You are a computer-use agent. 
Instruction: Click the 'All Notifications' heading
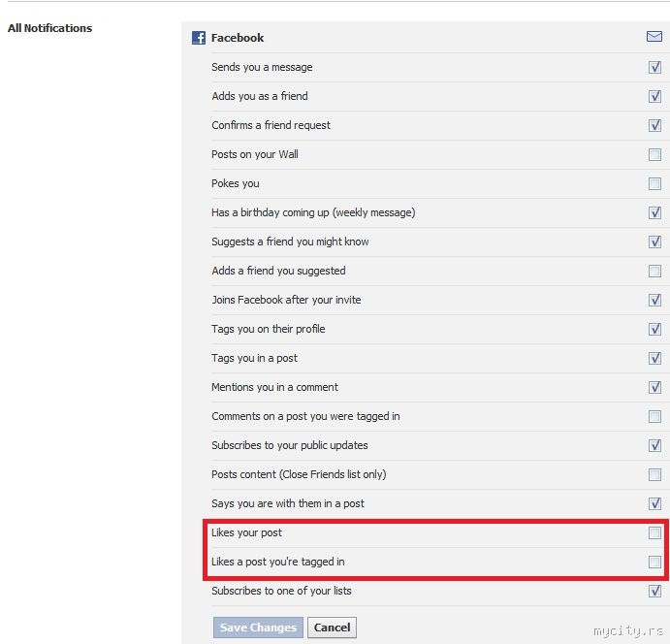coord(49,28)
